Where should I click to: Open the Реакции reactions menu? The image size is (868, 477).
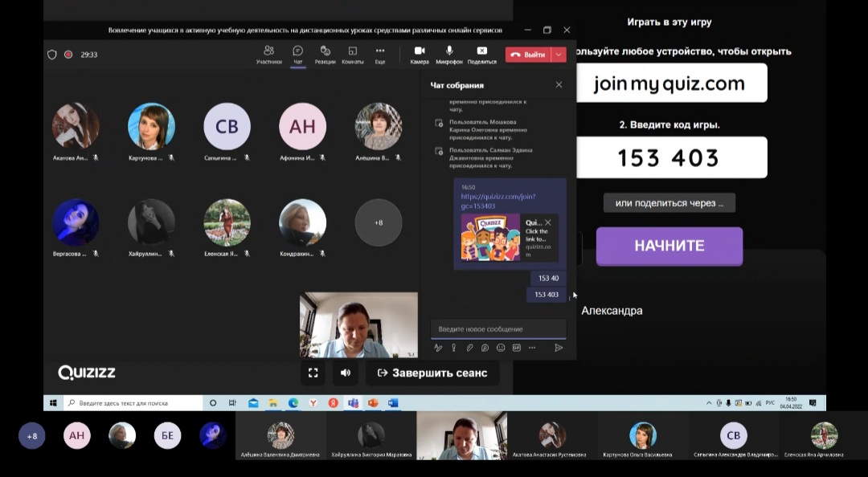(325, 54)
